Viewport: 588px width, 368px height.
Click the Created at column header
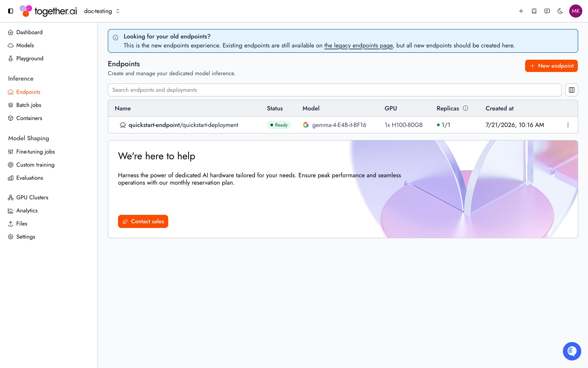(499, 109)
